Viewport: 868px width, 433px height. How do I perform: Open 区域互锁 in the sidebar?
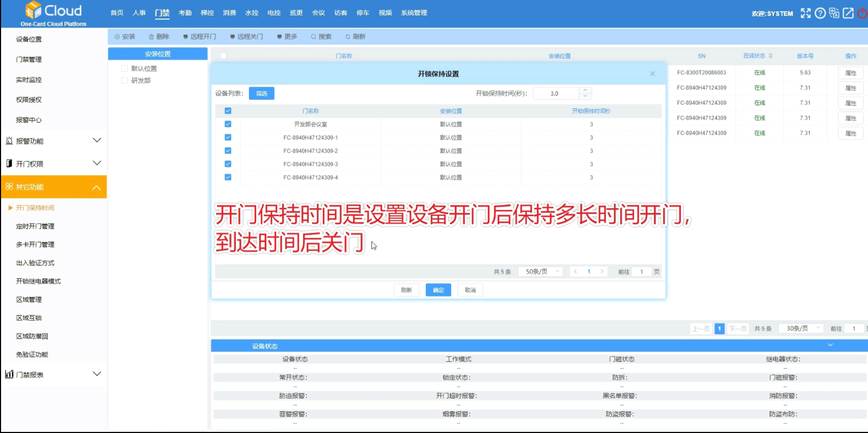point(29,318)
